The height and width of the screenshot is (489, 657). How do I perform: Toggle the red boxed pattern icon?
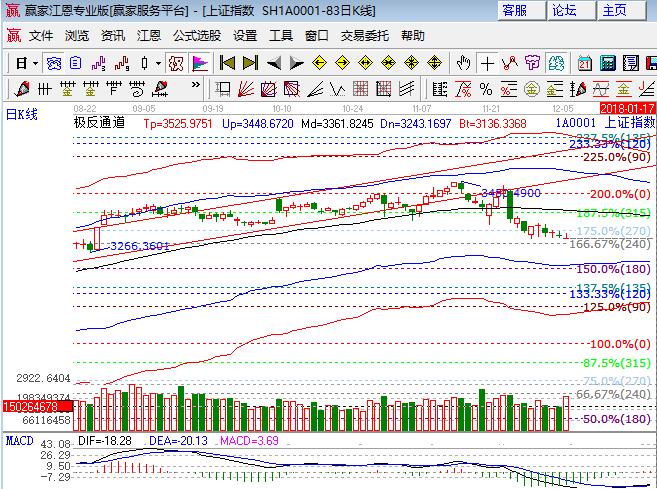(176, 63)
